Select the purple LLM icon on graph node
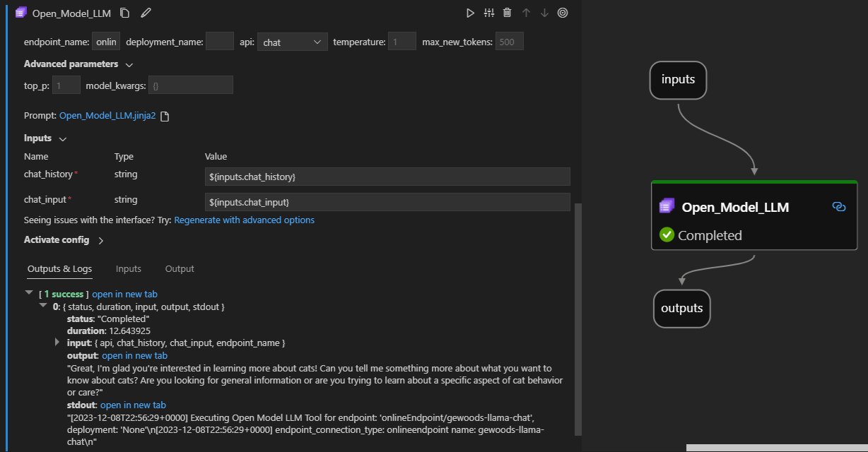This screenshot has width=868, height=452. pyautogui.click(x=667, y=206)
